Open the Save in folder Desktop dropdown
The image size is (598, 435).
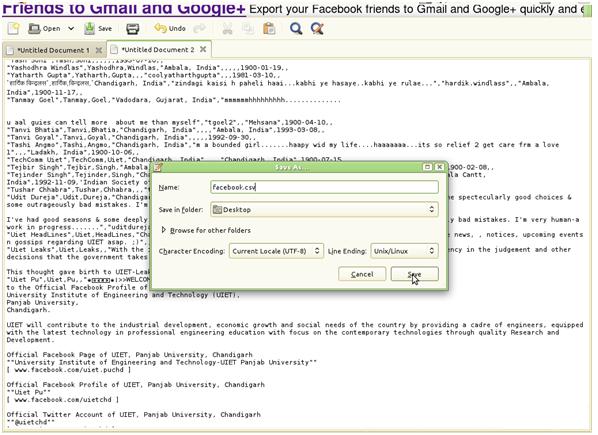pos(324,209)
